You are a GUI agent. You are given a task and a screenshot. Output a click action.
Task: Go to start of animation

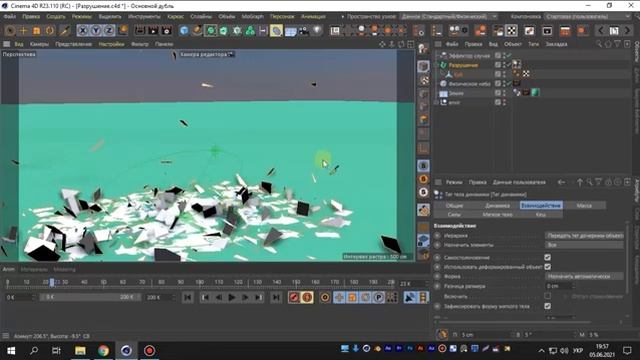188,298
